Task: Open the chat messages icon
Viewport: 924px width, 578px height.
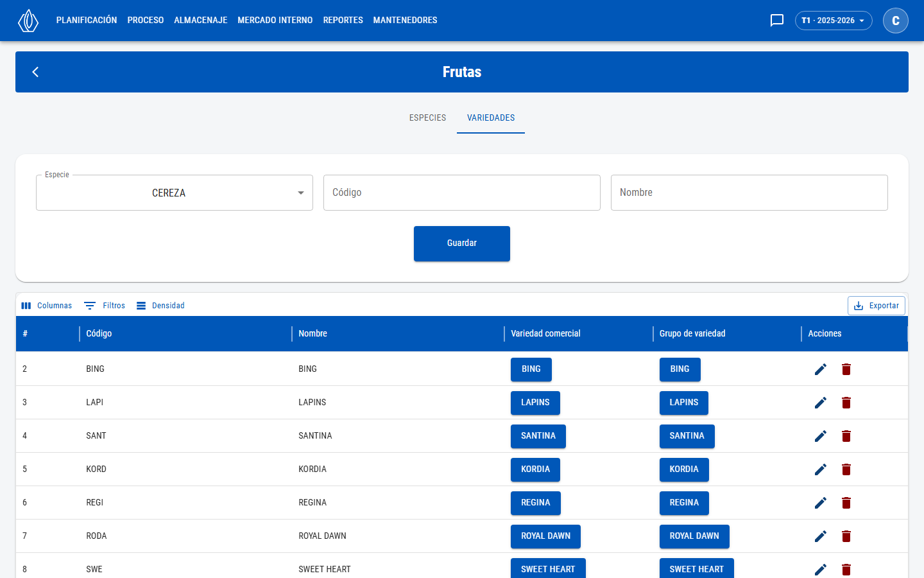Action: [777, 21]
